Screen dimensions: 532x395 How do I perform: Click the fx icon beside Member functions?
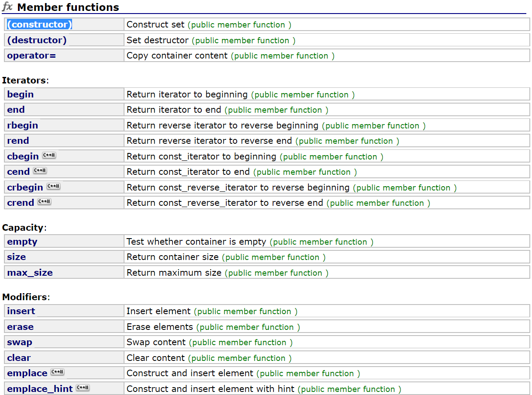[x=7, y=7]
